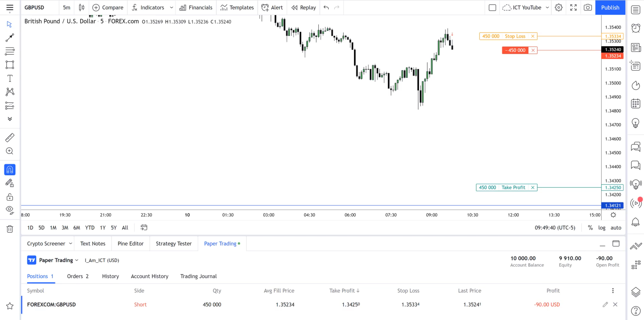Screen dimensions: 644x320
Task: Open indicator Templates
Action: pyautogui.click(x=237, y=8)
